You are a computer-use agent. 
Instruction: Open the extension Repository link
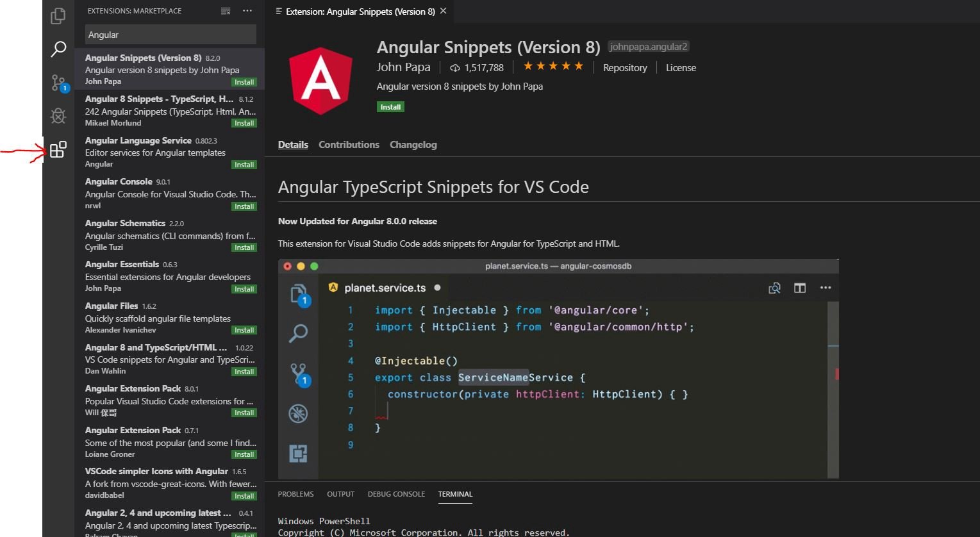point(624,67)
